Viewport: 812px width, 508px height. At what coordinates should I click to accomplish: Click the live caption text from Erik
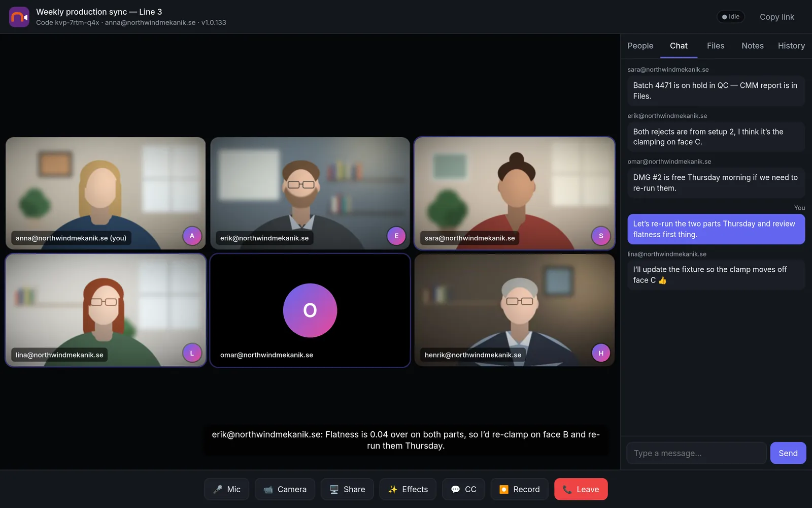click(406, 440)
